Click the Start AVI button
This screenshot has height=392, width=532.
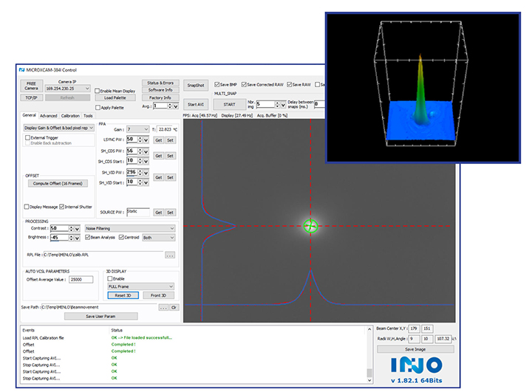pyautogui.click(x=195, y=104)
